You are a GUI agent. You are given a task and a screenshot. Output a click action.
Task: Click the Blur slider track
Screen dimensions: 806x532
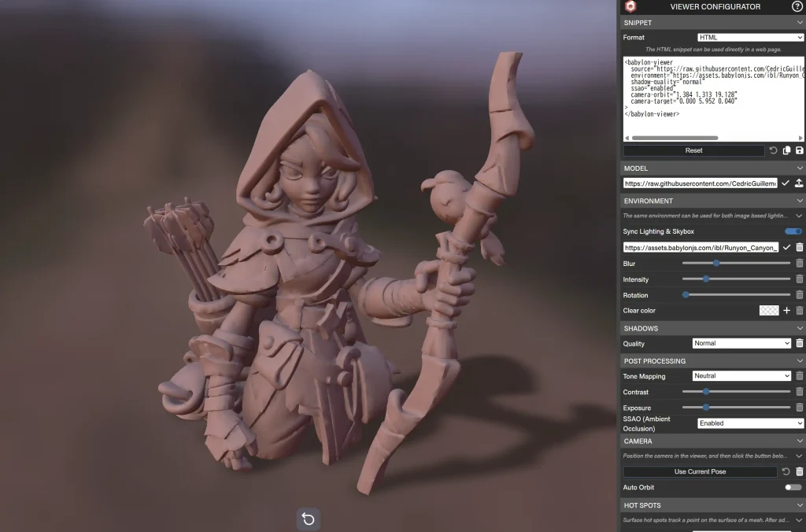tap(736, 263)
